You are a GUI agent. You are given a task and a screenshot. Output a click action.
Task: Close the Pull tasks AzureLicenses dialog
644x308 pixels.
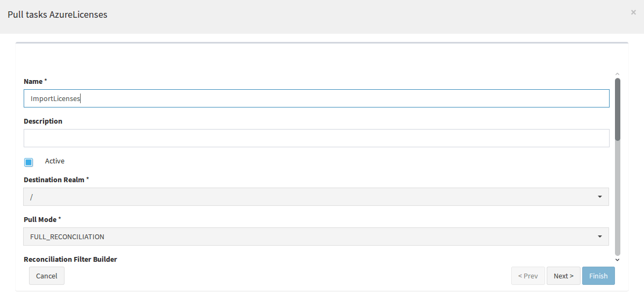[633, 12]
